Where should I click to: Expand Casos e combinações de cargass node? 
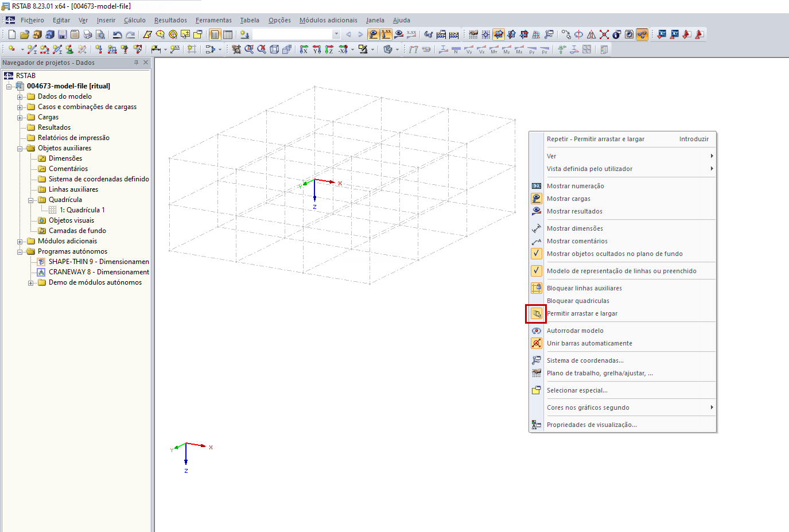(x=20, y=107)
